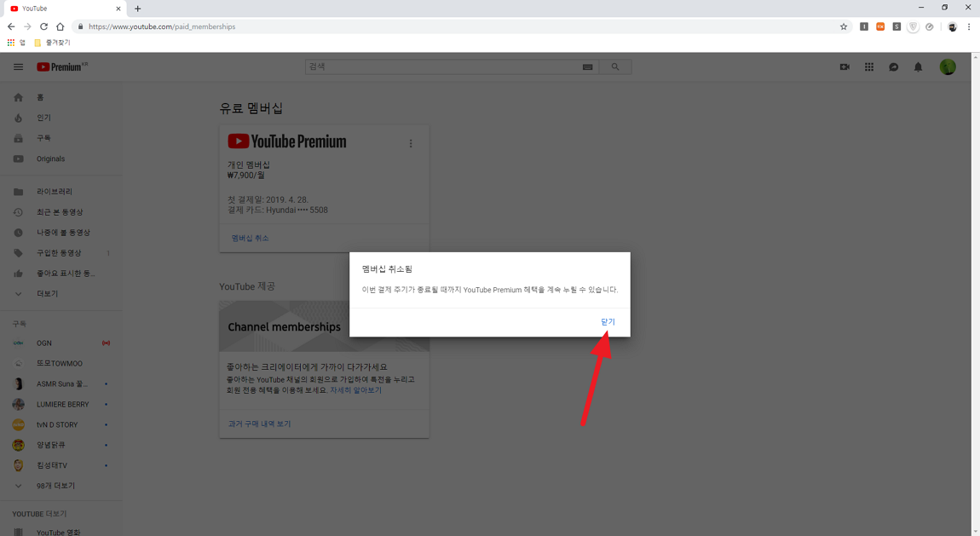This screenshot has height=536, width=980.
Task: Open the video upload camera icon
Action: (845, 66)
